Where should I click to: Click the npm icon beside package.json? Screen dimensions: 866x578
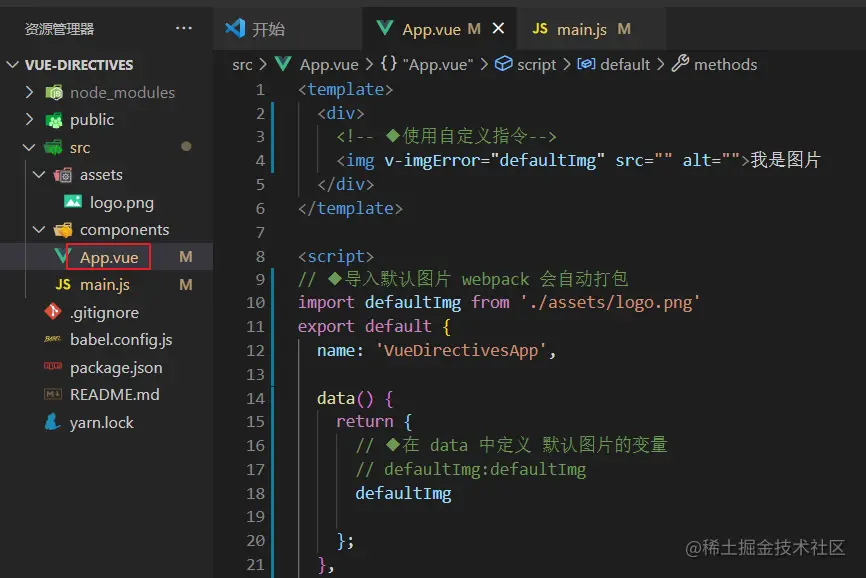53,365
